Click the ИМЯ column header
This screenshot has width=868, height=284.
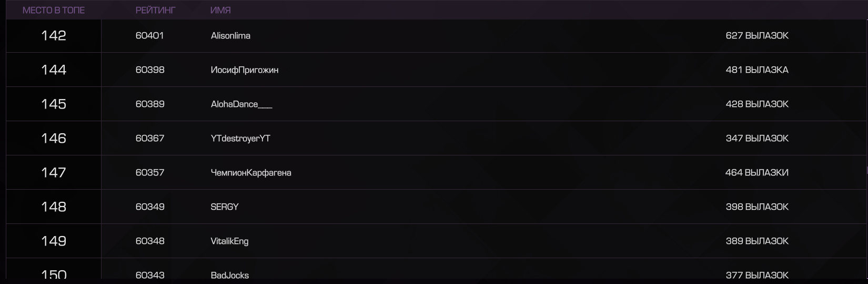[x=220, y=10]
